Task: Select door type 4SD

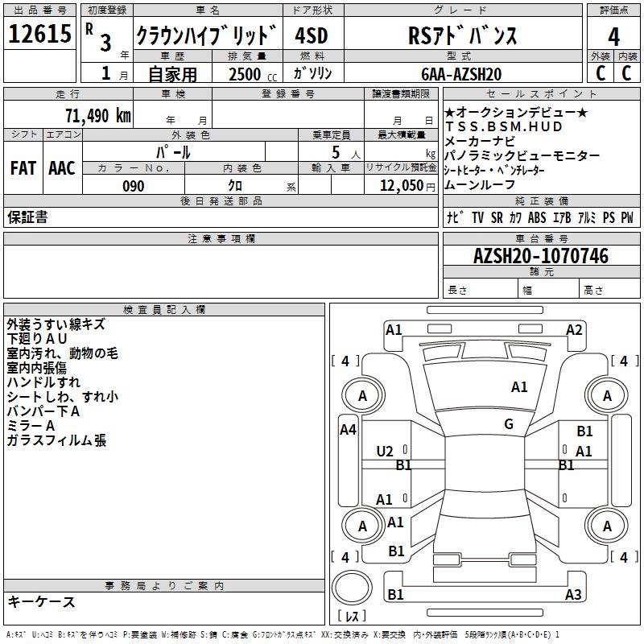Action: click(312, 35)
